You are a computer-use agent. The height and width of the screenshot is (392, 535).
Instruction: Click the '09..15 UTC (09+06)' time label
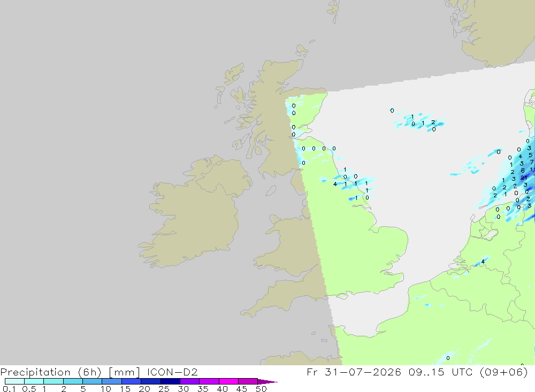click(x=469, y=372)
